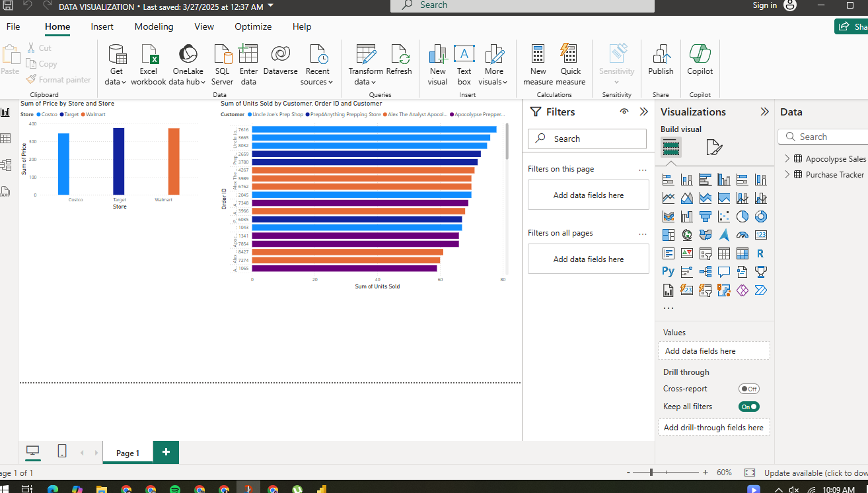Pick the Card 123 visual
The height and width of the screenshot is (493, 868).
coord(761,235)
